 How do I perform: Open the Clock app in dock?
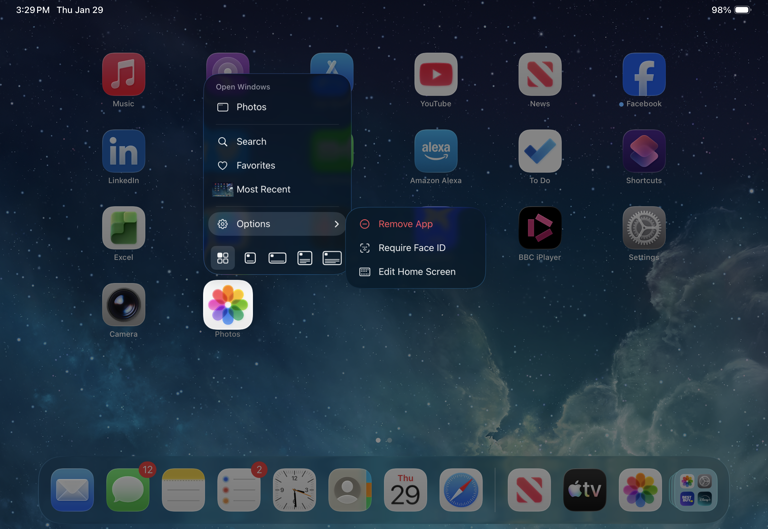(294, 490)
